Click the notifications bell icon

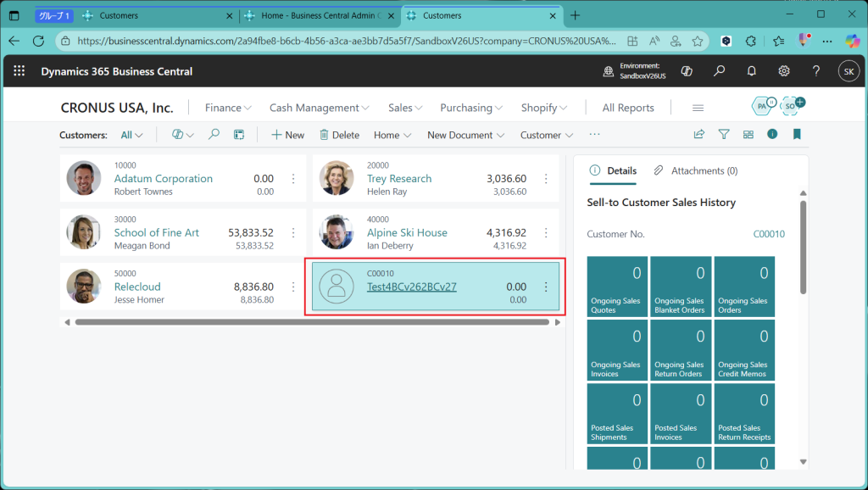pos(751,72)
